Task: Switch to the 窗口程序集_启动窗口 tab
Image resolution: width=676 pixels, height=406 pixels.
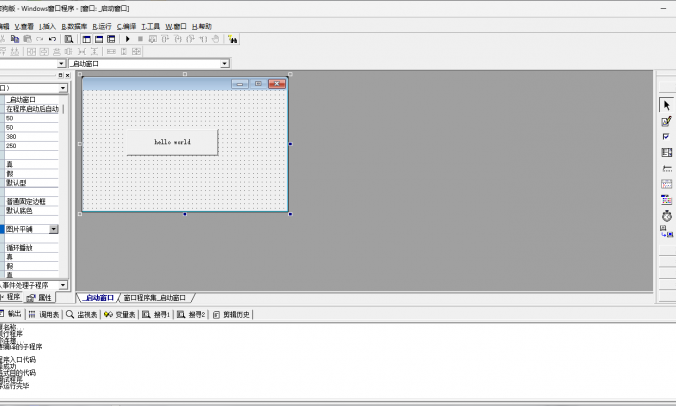Action: pos(154,298)
